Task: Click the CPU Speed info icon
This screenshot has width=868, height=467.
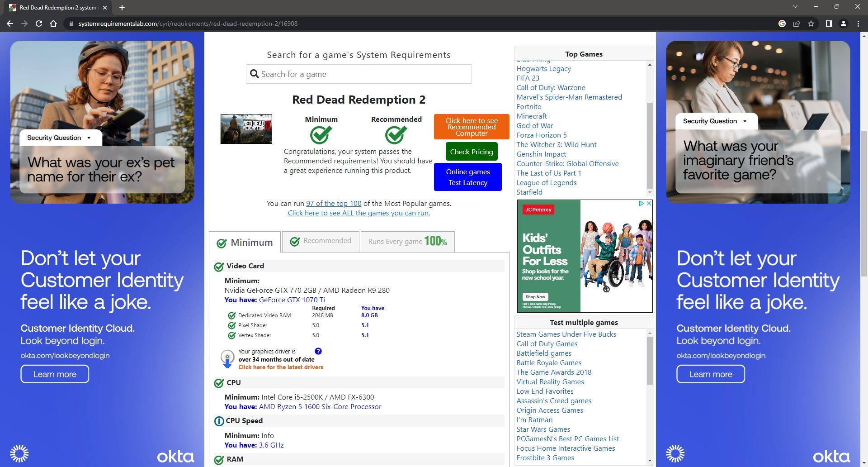Action: pyautogui.click(x=219, y=421)
